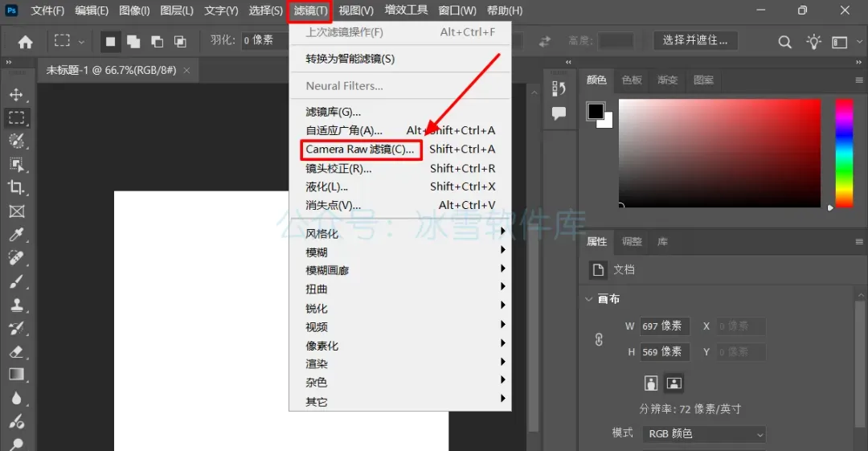Choose 液化(L)... from the filter menu
The image size is (868, 451).
tap(399, 187)
